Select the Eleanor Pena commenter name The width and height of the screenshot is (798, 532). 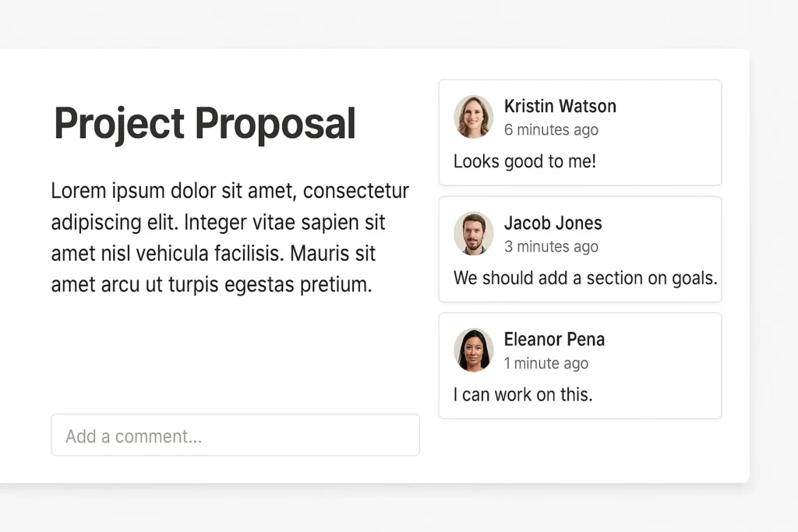(x=554, y=340)
